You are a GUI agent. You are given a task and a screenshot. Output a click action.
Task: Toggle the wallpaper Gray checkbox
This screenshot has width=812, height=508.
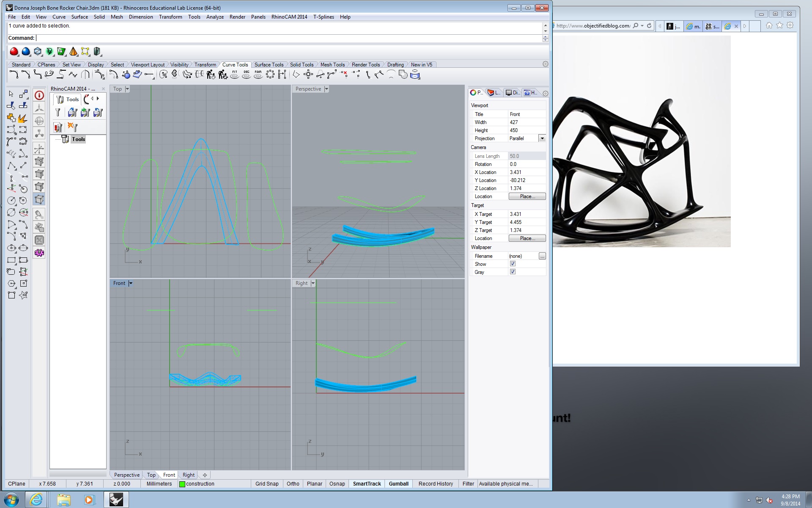513,272
